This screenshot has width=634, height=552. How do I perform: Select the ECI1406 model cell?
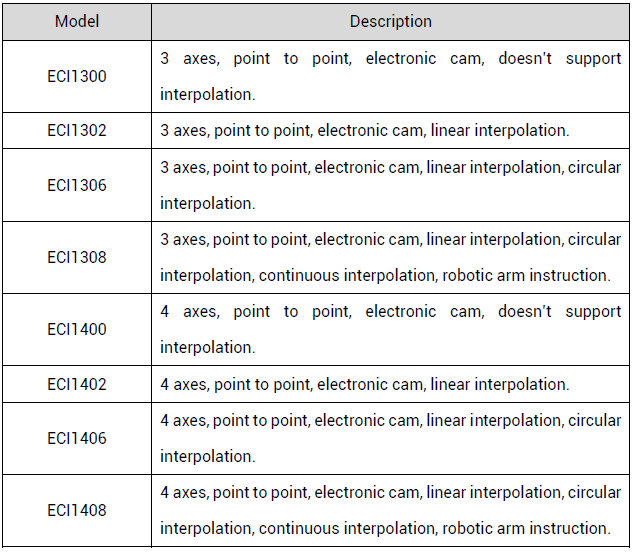[77, 438]
